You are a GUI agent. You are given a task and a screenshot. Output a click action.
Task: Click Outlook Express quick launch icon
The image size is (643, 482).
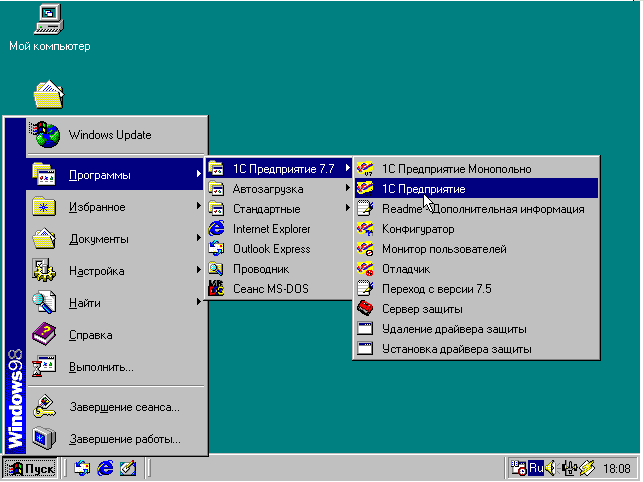pos(82,468)
